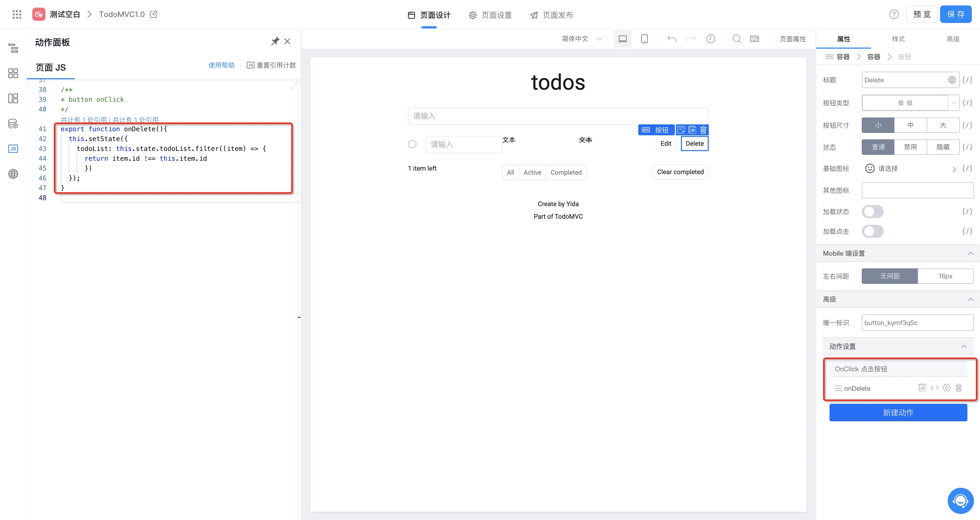Switch to the 样式 tab
The height and width of the screenshot is (520, 980).
point(898,39)
